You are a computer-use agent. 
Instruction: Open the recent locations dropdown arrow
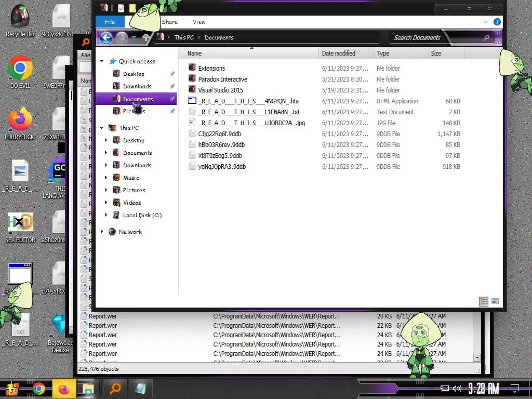click(x=134, y=37)
